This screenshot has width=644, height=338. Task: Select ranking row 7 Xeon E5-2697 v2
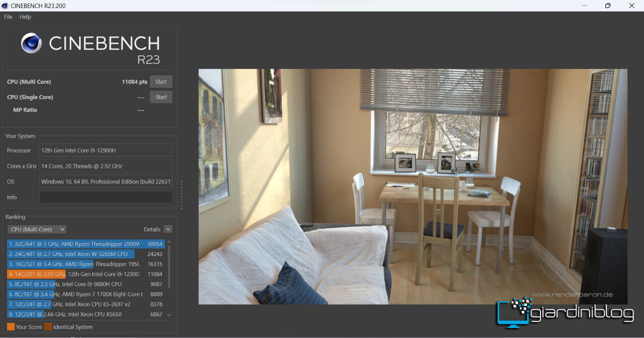pyautogui.click(x=86, y=304)
